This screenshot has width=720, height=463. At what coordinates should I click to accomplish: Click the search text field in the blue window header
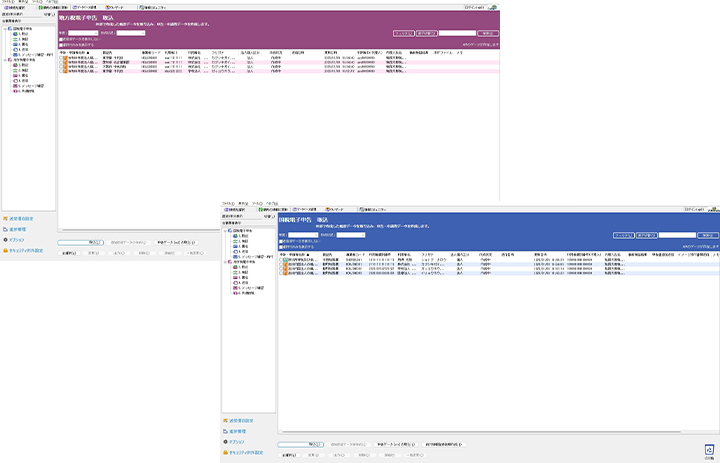point(676,234)
